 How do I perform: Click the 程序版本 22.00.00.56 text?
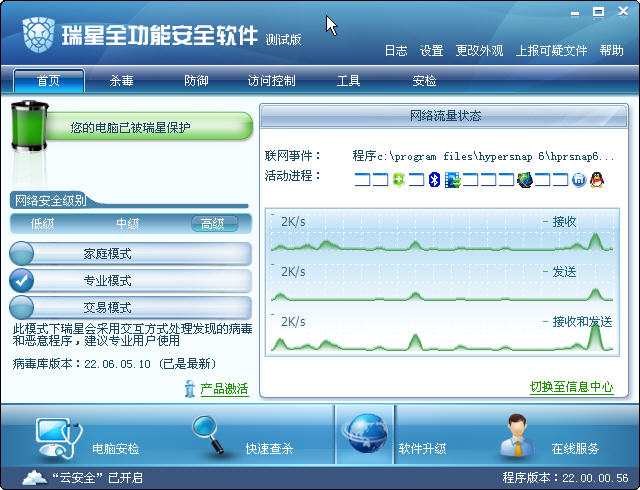tap(565, 477)
